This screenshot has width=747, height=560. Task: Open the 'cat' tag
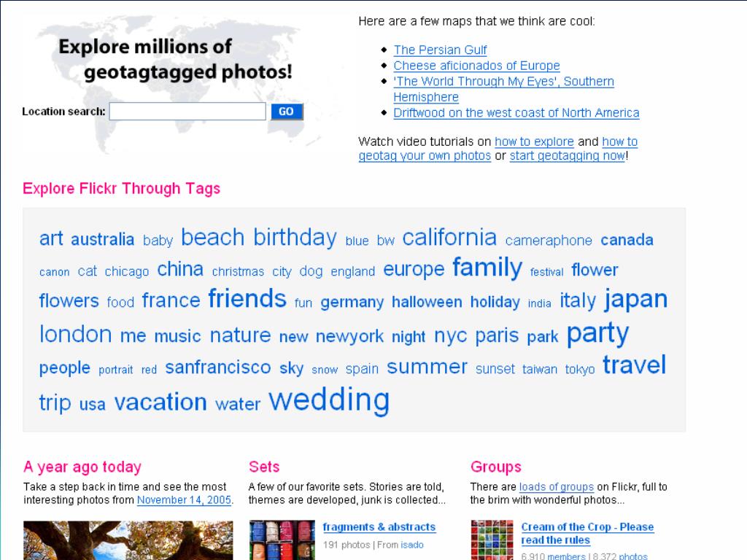click(88, 271)
